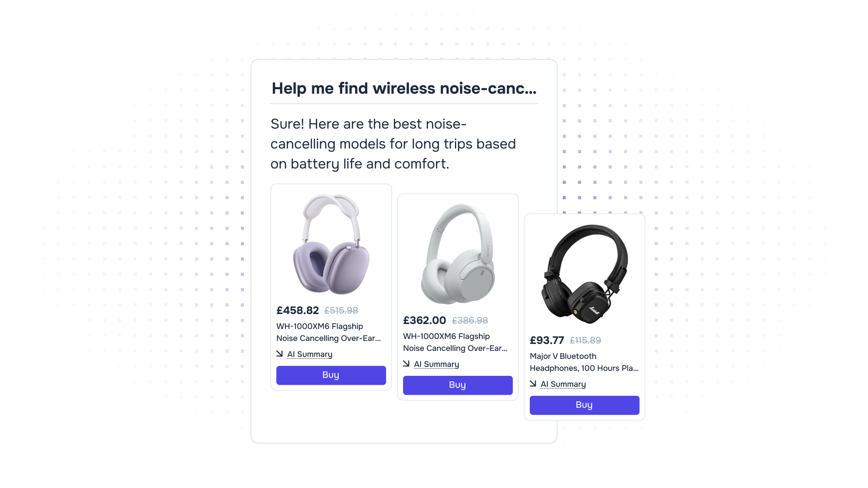This screenshot has height=488, width=868.
Task: Click the first WH-1000XM6 Flagship product title
Action: (x=329, y=332)
